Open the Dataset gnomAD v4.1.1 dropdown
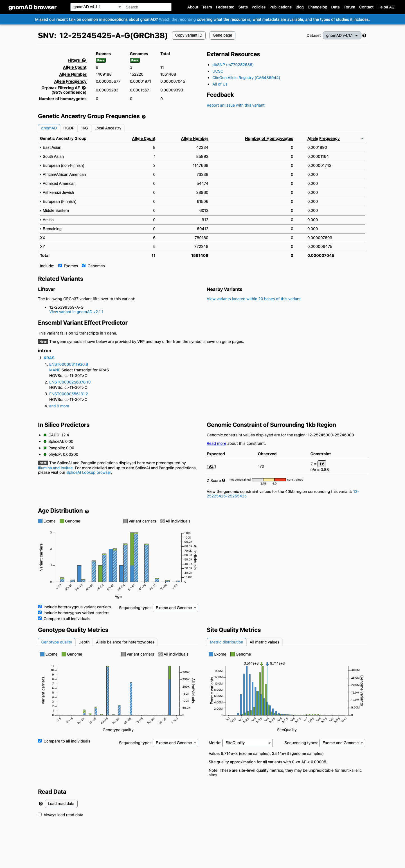 click(342, 35)
